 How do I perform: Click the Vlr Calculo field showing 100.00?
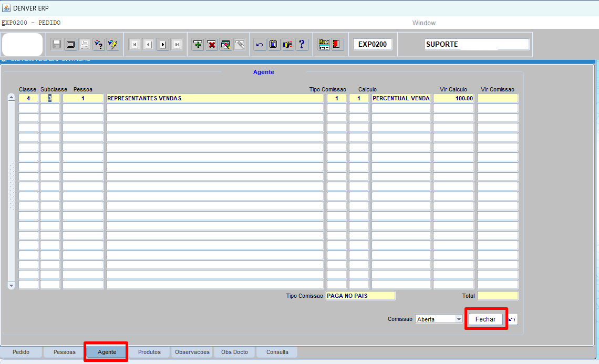[453, 98]
